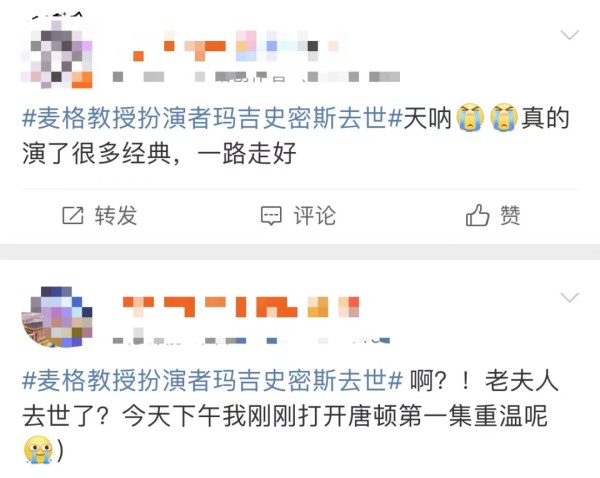The height and width of the screenshot is (478, 600).
Task: Click the 评论 comment label
Action: (315, 215)
